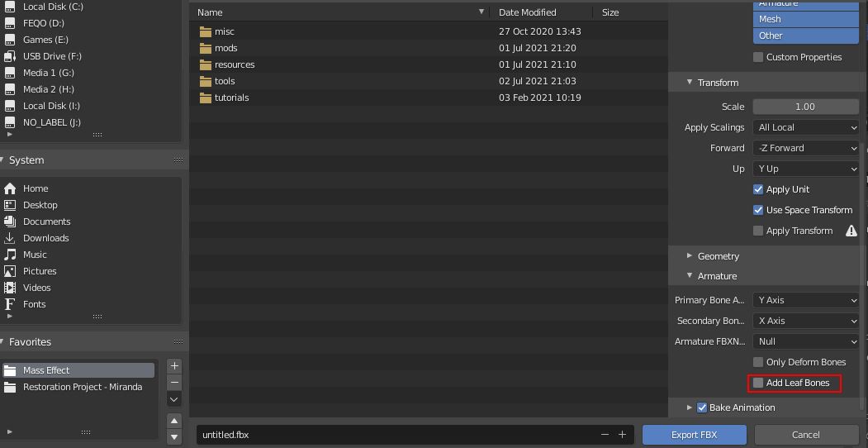Check the Add Leaf Bones box

point(758,383)
